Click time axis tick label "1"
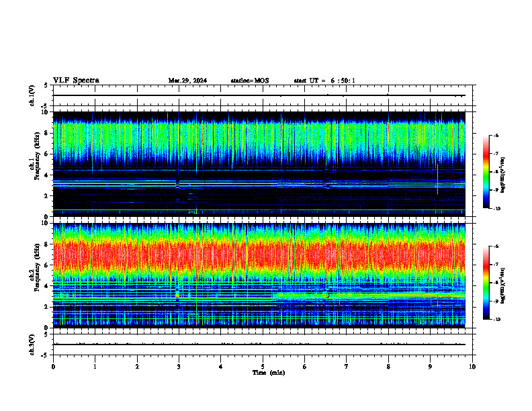The image size is (532, 411). tap(95, 367)
